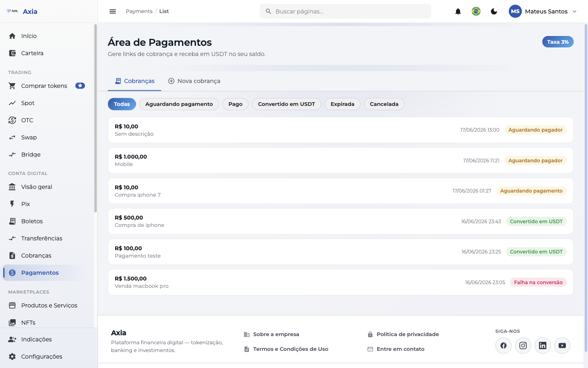Open NFTs in the sidebar

(x=47, y=323)
